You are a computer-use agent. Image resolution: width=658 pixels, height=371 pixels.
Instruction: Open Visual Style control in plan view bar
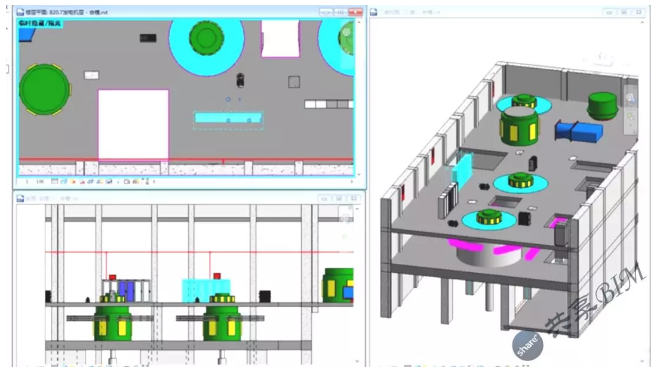[x=64, y=181]
